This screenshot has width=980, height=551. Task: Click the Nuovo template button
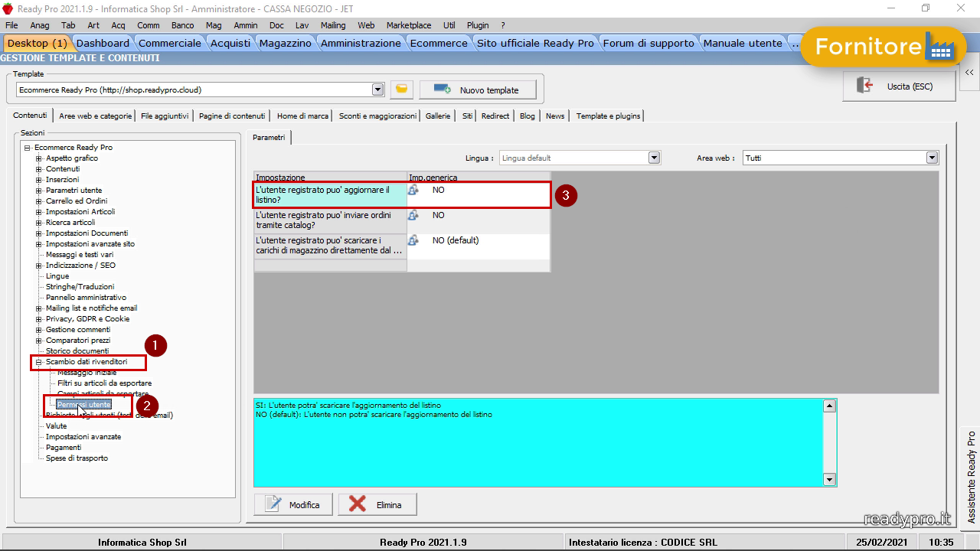477,90
